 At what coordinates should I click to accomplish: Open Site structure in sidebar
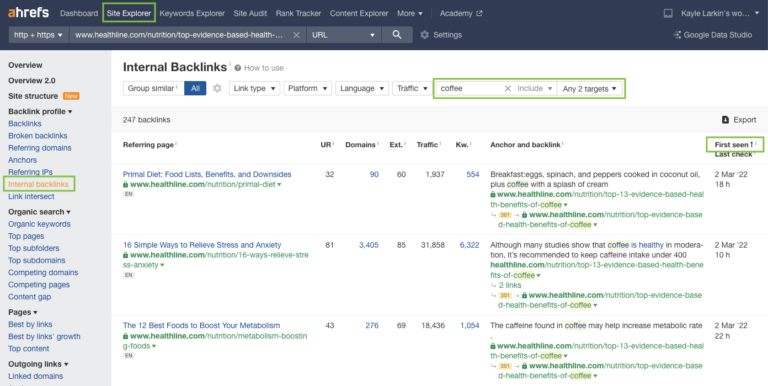tap(33, 96)
